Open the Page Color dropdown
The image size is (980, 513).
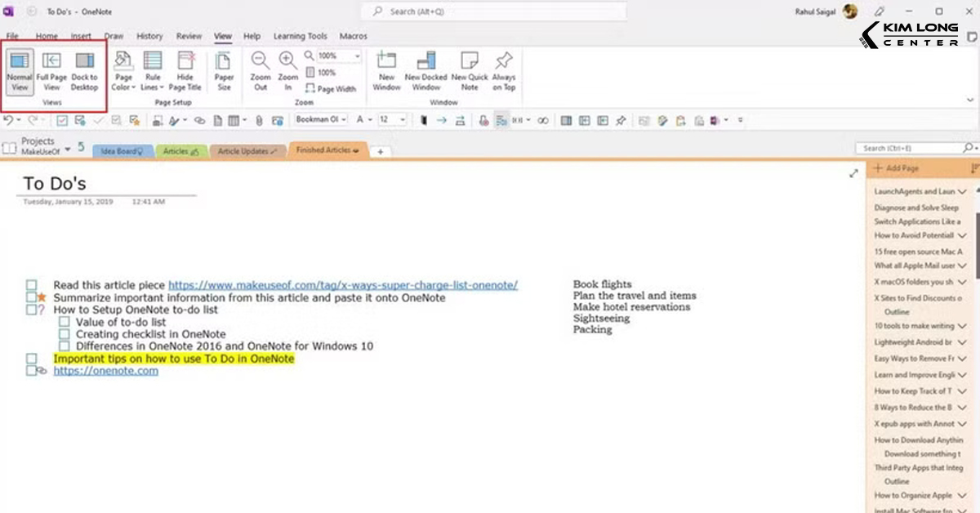[x=122, y=71]
